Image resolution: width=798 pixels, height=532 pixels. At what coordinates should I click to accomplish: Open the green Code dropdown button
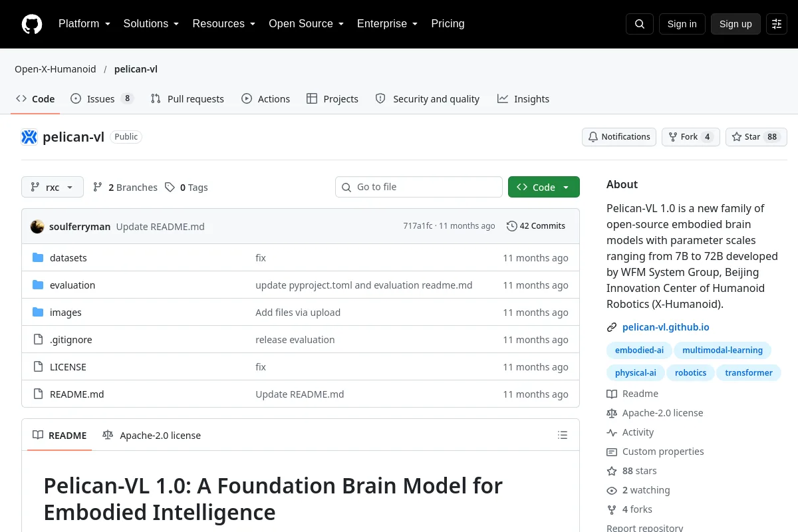pyautogui.click(x=544, y=188)
